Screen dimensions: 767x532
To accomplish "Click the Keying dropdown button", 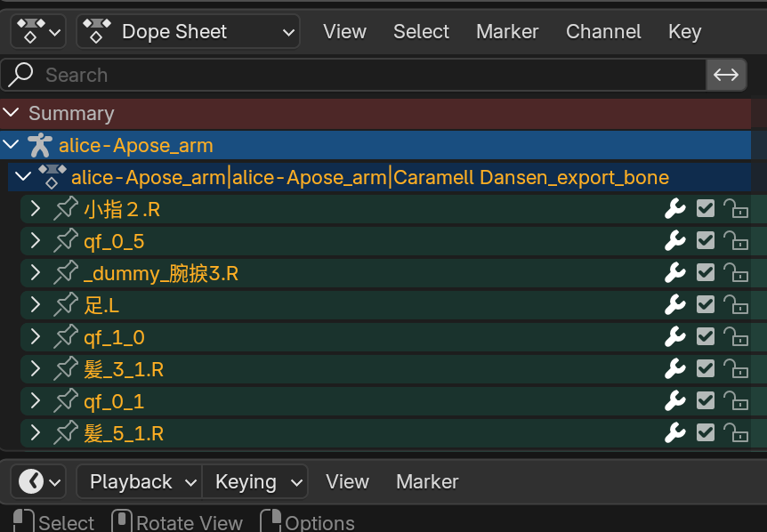I will (255, 481).
